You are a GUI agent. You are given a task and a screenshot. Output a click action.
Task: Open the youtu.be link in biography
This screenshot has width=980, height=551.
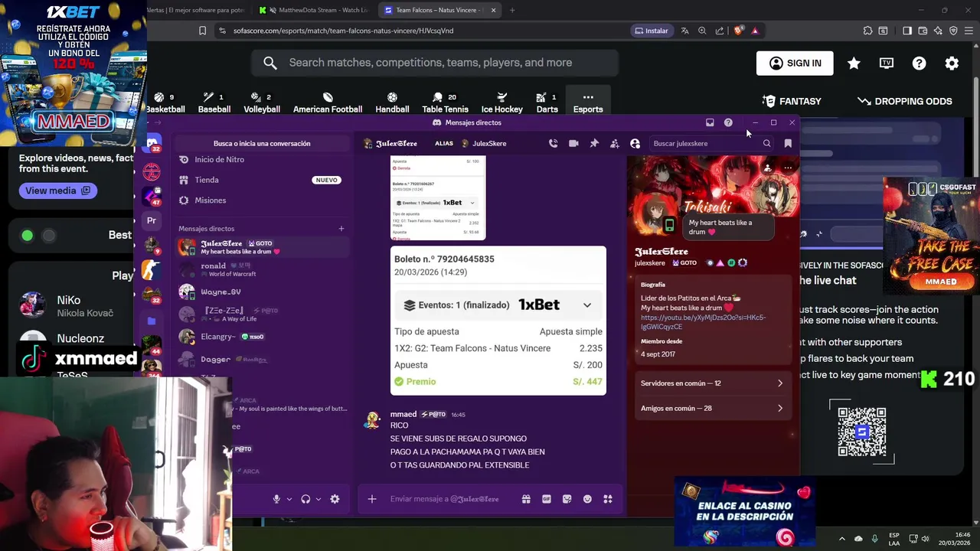(x=703, y=322)
